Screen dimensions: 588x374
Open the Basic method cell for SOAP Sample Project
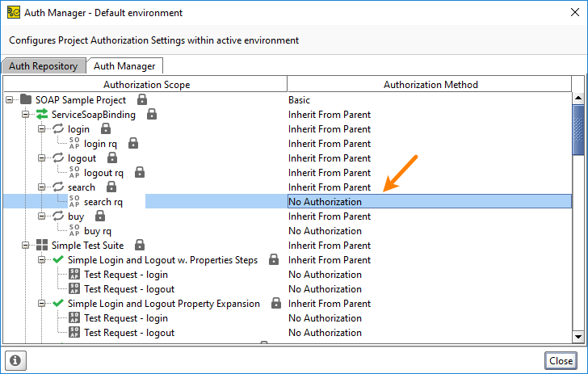tap(430, 100)
